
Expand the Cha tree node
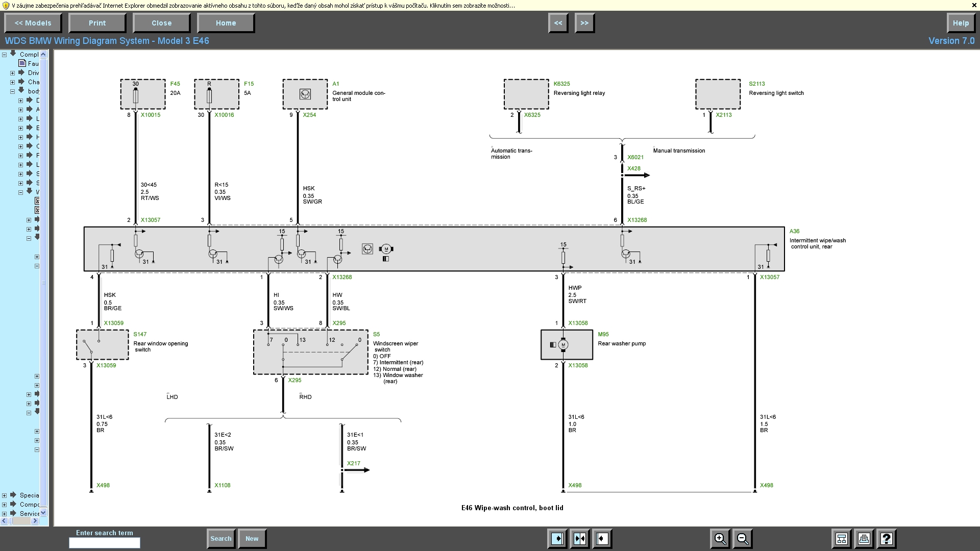[12, 82]
